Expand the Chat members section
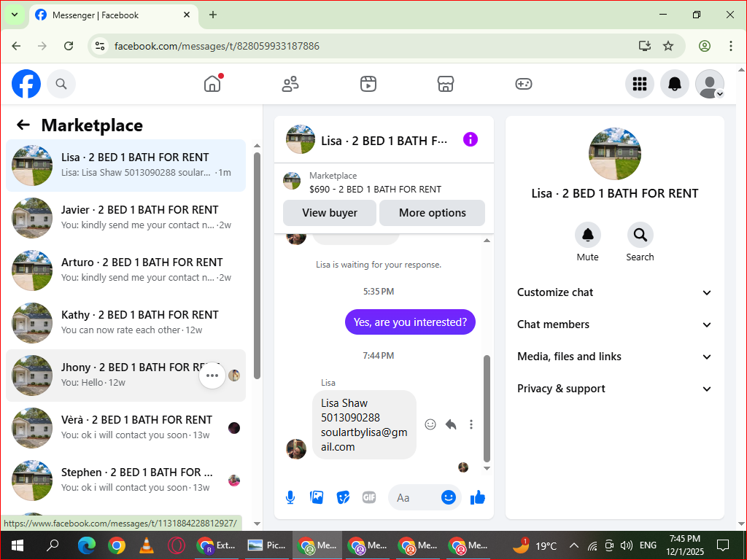The height and width of the screenshot is (560, 747). point(614,324)
